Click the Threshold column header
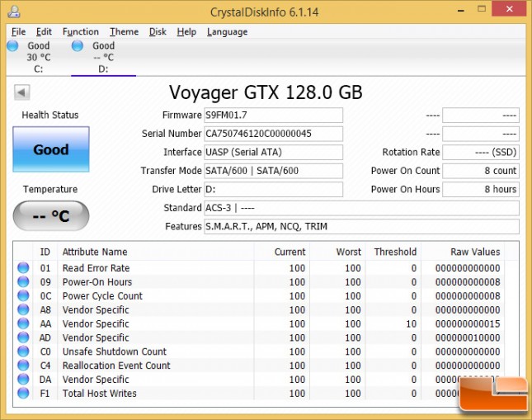The image size is (532, 420). click(393, 252)
